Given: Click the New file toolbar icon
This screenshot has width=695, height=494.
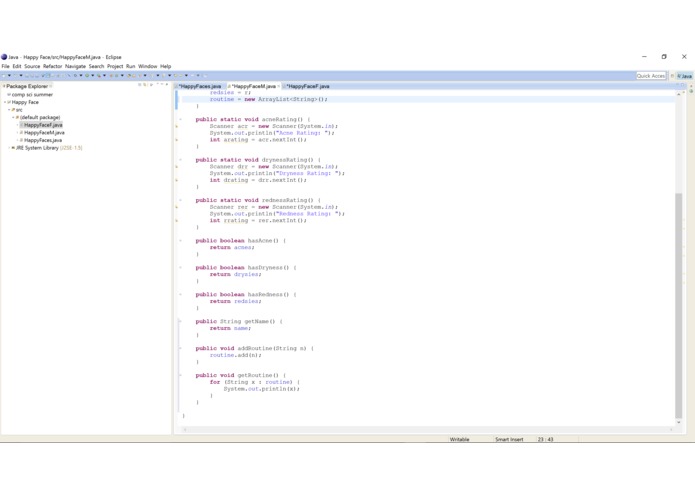Looking at the screenshot, I should coord(4,76).
